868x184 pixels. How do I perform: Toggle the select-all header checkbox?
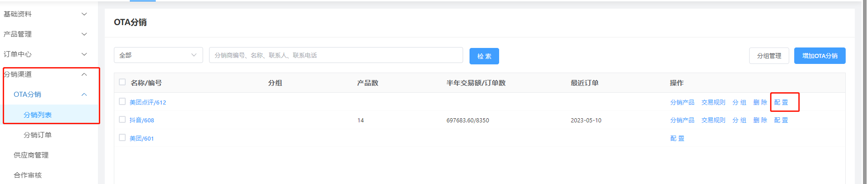[x=122, y=82]
